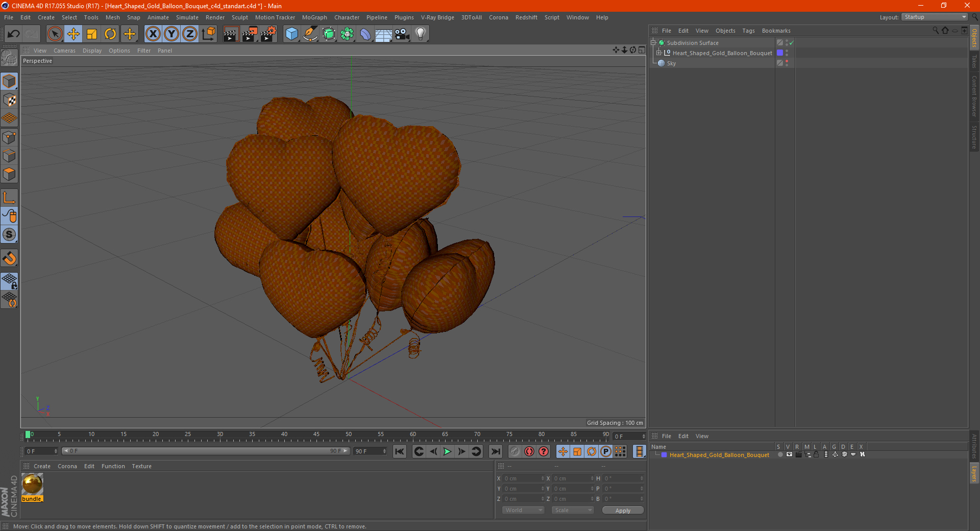The image size is (980, 531).
Task: Click the Heart_Shaped_Gold_Balloon_Bouquet layer color swatch
Action: coord(780,53)
